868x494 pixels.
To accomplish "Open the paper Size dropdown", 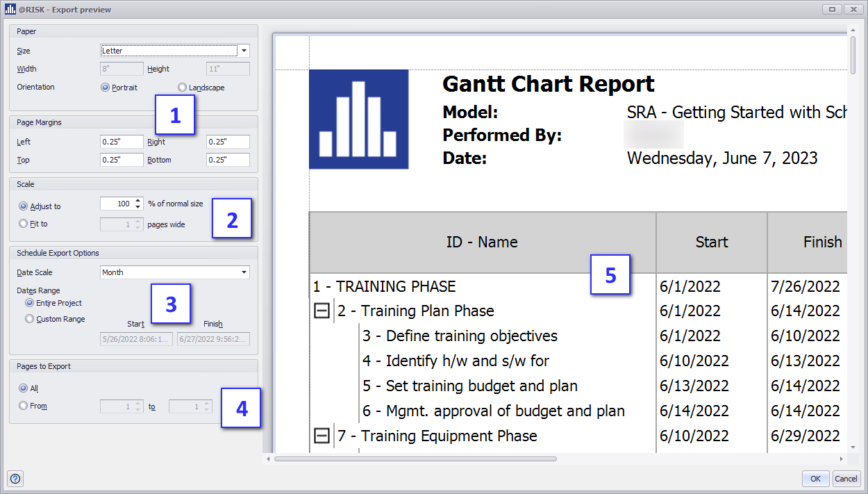I will [x=244, y=51].
